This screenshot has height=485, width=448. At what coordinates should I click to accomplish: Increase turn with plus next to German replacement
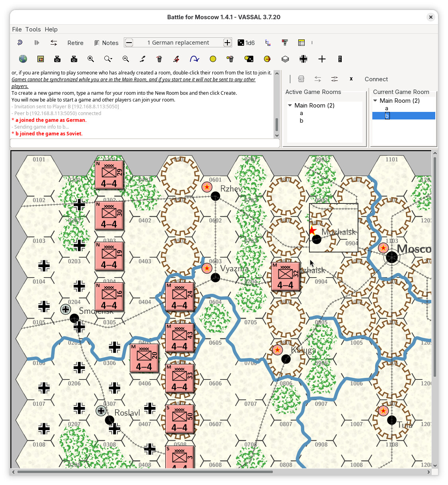click(227, 43)
